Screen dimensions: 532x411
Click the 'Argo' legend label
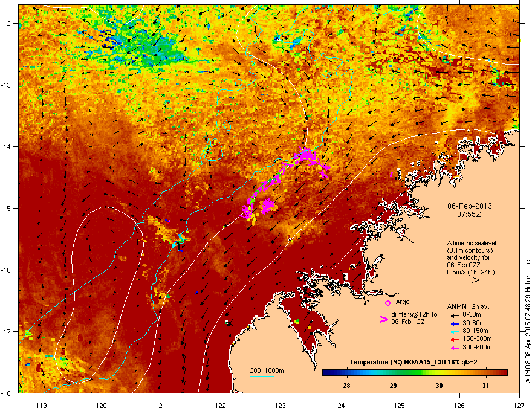(x=403, y=302)
